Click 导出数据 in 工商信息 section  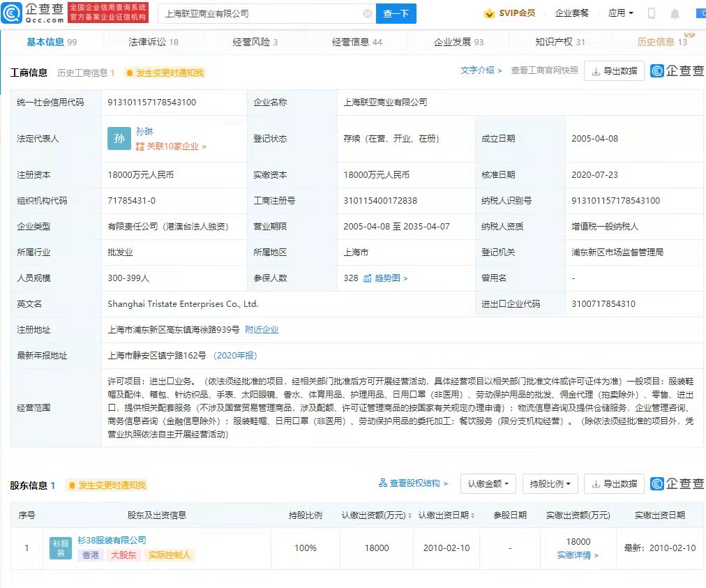coord(614,70)
